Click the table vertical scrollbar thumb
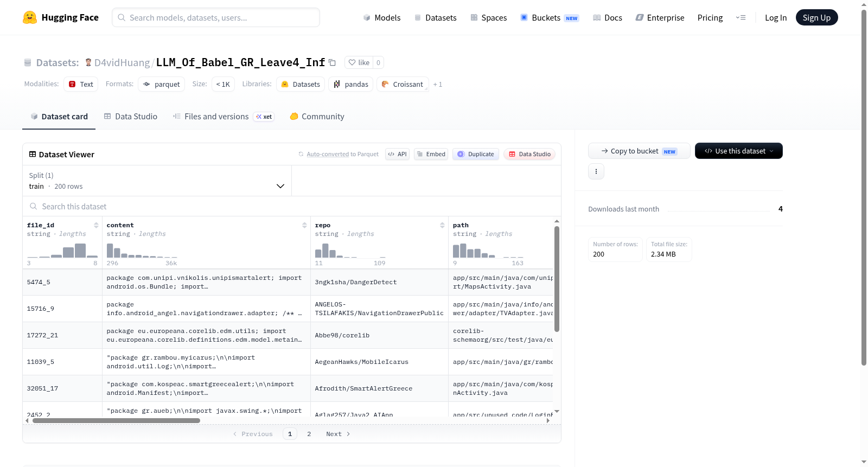 point(557,279)
